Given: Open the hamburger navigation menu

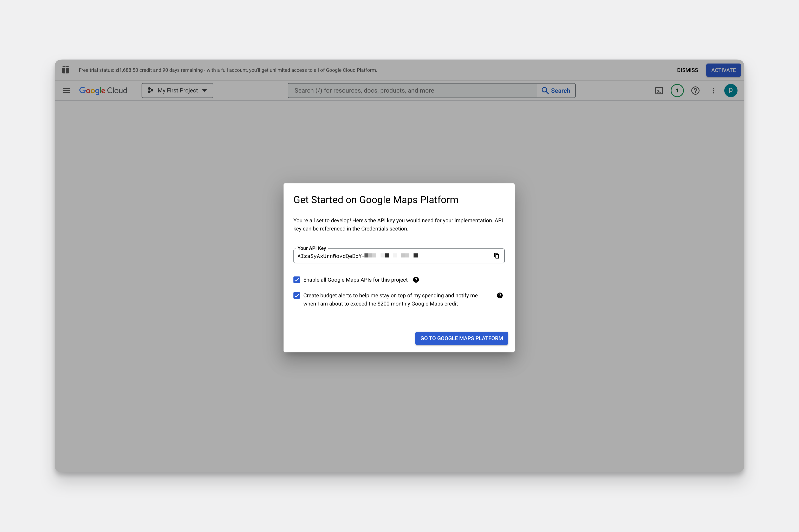Looking at the screenshot, I should (x=66, y=90).
